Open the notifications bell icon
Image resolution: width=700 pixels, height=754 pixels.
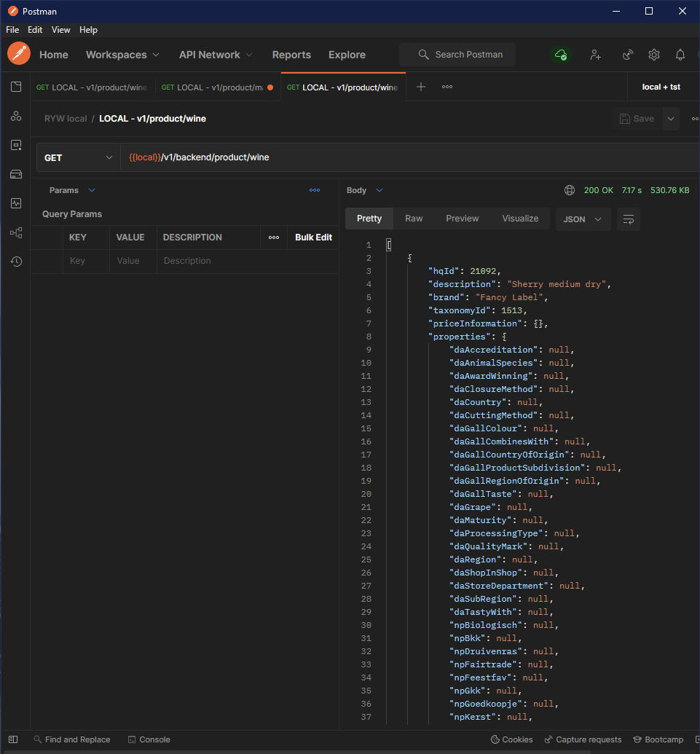click(x=680, y=55)
